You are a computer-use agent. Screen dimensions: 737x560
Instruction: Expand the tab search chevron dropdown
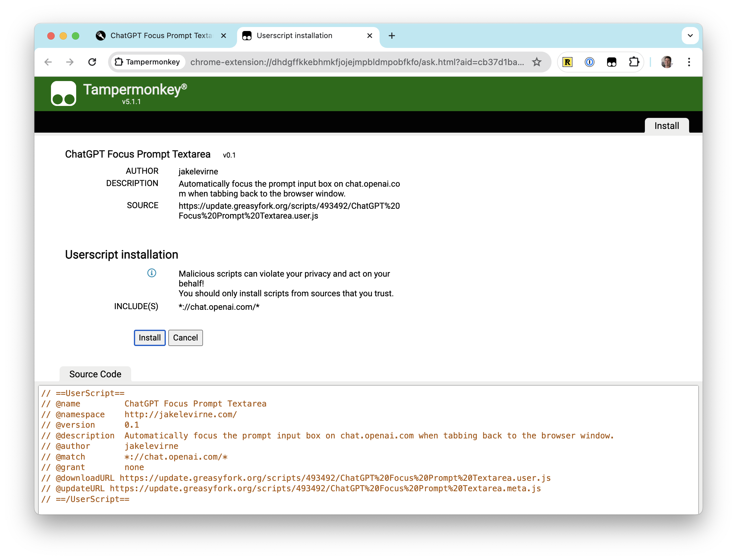tap(690, 36)
